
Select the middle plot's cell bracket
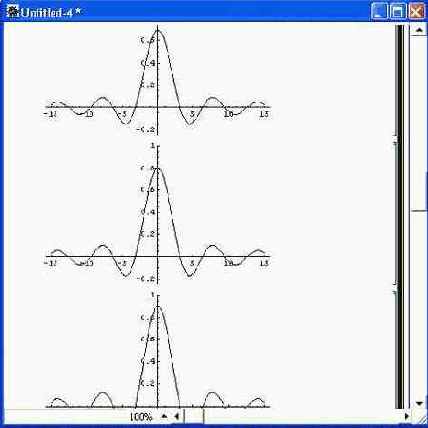pos(399,215)
